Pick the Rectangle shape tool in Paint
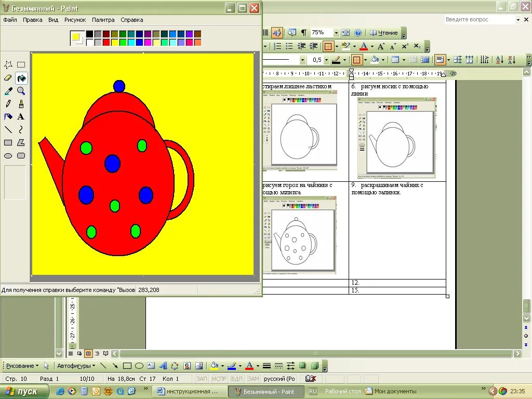 click(8, 142)
